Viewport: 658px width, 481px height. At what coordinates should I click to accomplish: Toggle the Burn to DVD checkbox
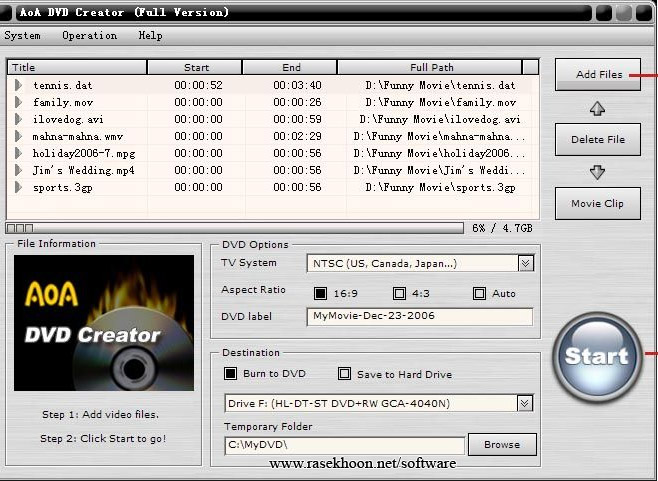[x=230, y=374]
